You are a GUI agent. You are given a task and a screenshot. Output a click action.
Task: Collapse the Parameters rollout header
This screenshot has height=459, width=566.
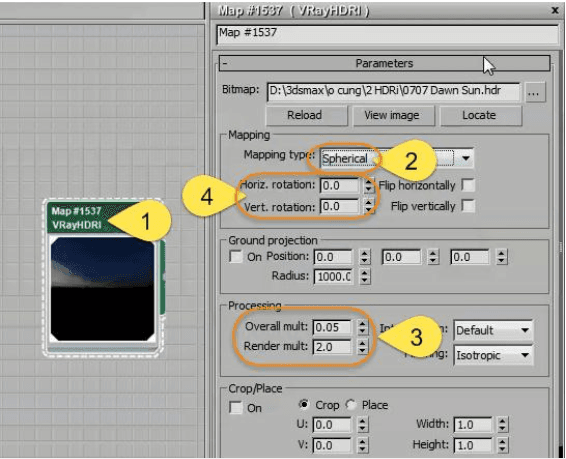(384, 63)
